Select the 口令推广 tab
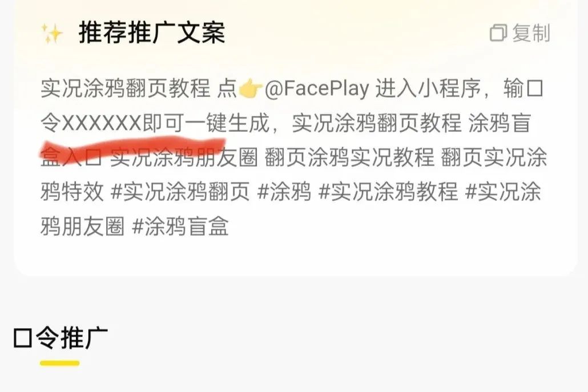This screenshot has height=392, width=588. coord(61,338)
